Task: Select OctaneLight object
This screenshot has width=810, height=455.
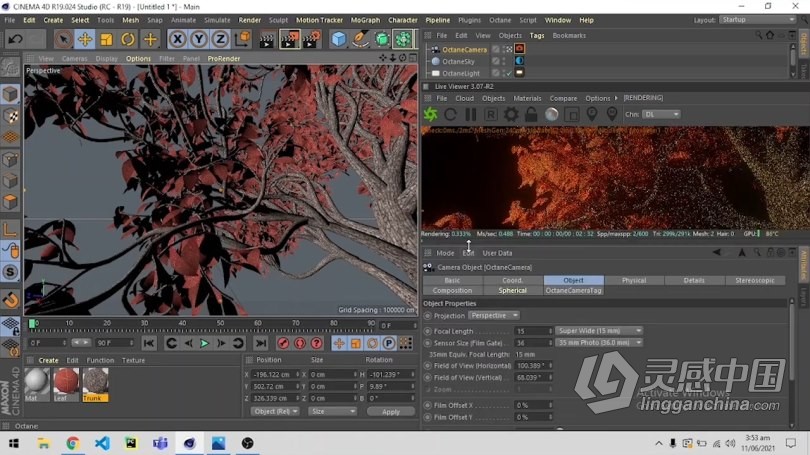Action: pyautogui.click(x=461, y=73)
